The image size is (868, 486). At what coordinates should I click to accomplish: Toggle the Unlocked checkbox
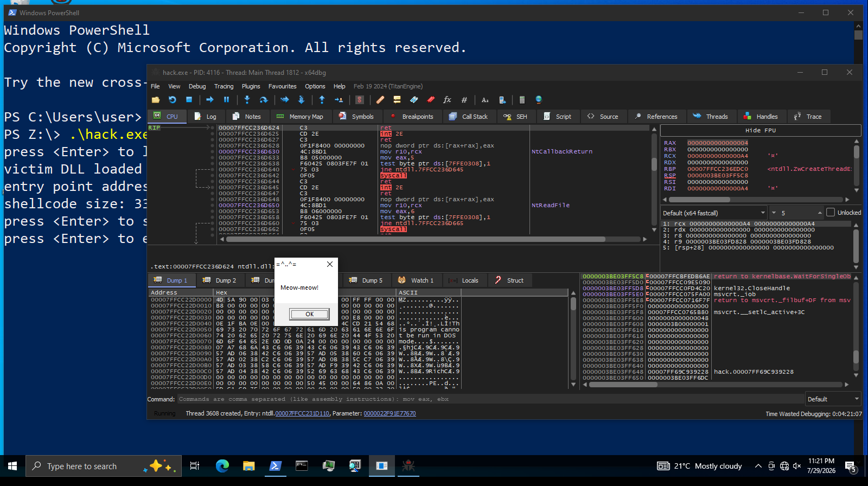(831, 213)
